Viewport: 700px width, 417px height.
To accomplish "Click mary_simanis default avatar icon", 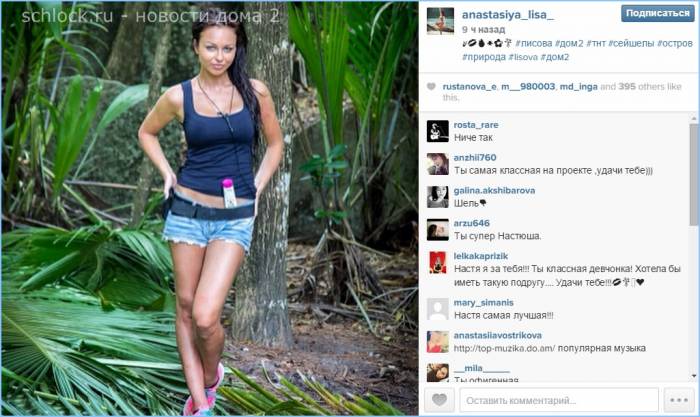I will point(438,309).
